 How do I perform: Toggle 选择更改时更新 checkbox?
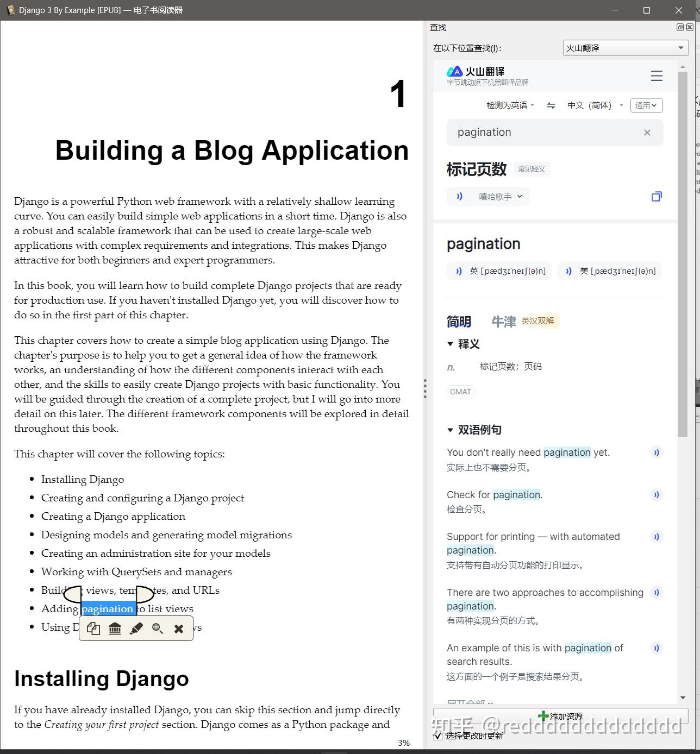point(438,736)
